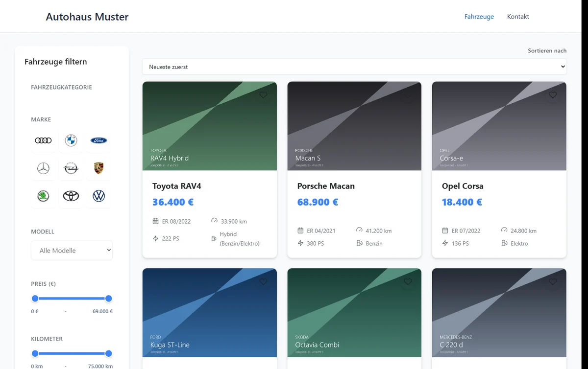
Task: Select the Porsche crest logo filter
Action: (99, 168)
